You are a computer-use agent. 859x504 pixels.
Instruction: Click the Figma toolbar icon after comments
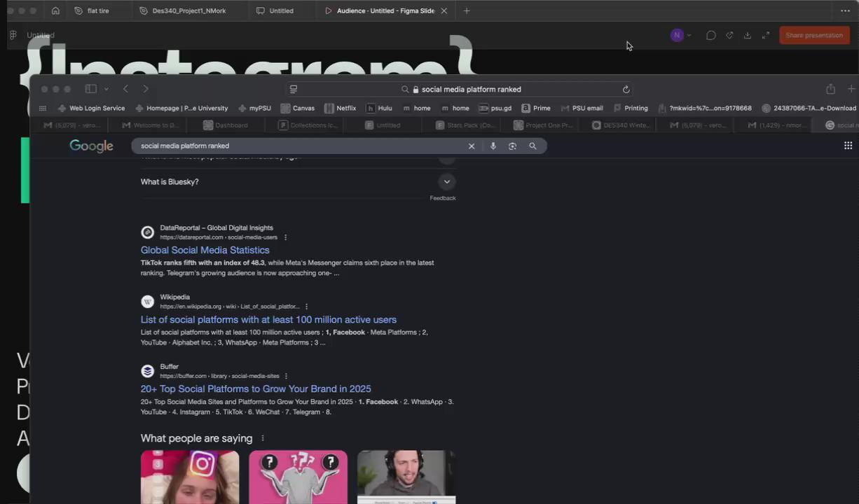tap(729, 35)
